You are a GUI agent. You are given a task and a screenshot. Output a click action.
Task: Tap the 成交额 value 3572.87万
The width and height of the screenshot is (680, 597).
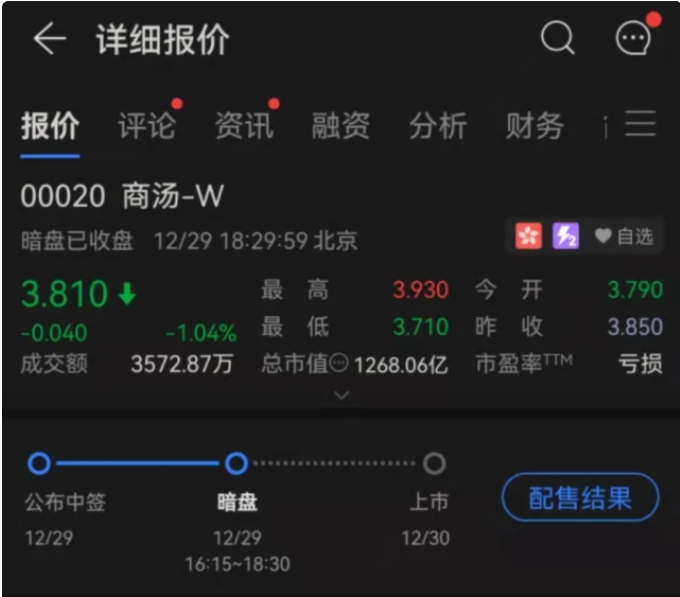tap(182, 364)
